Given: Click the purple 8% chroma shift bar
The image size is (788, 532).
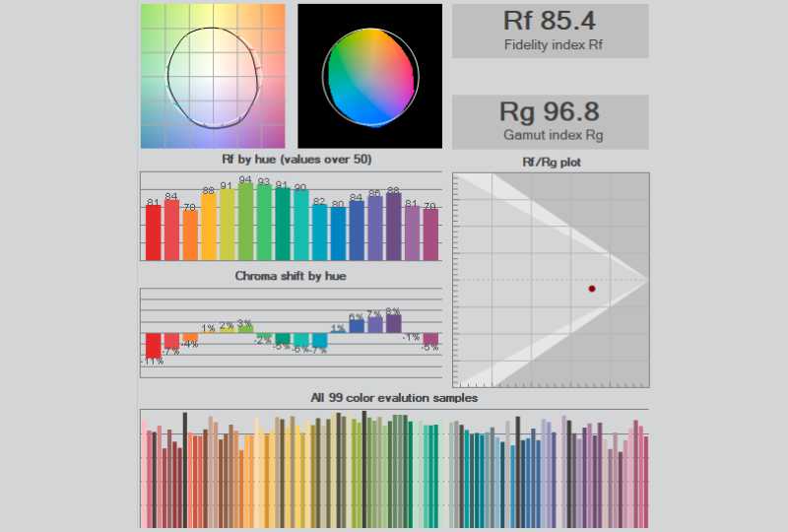Looking at the screenshot, I should pyautogui.click(x=393, y=322).
